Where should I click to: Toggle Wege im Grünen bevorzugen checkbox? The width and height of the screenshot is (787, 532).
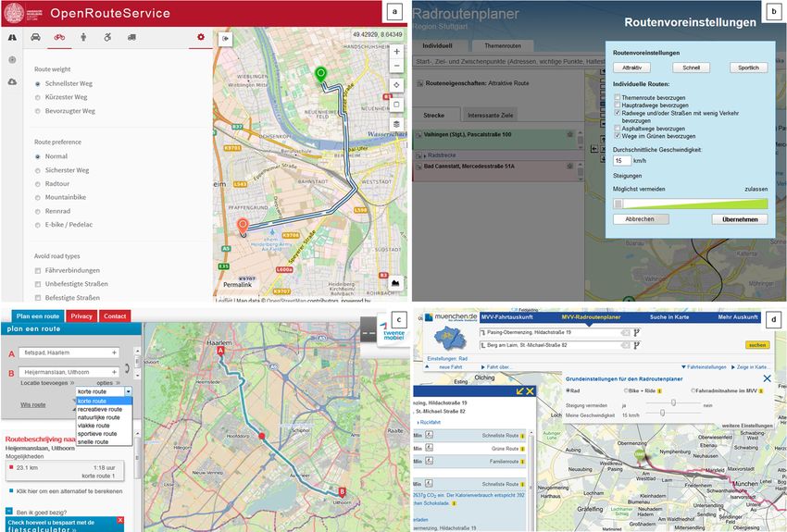(x=617, y=136)
